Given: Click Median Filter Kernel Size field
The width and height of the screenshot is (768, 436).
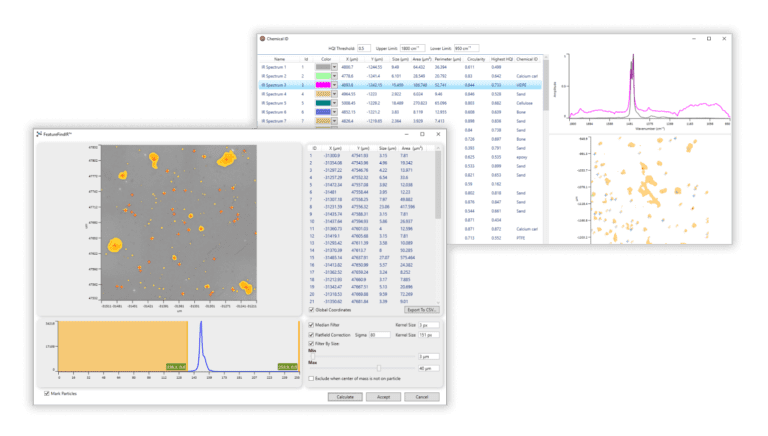Looking at the screenshot, I should [429, 325].
